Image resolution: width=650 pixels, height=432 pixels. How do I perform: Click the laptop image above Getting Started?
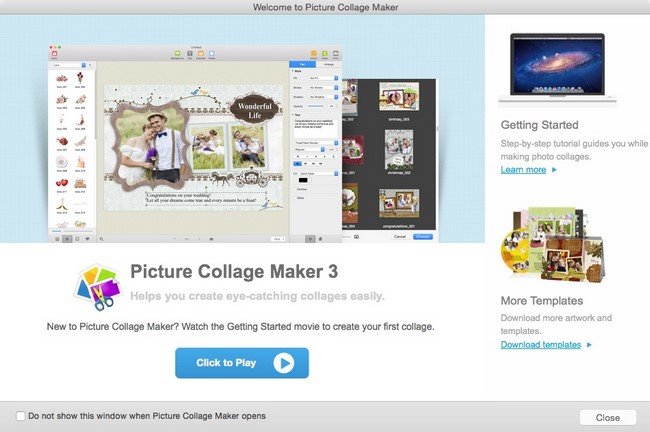click(558, 68)
